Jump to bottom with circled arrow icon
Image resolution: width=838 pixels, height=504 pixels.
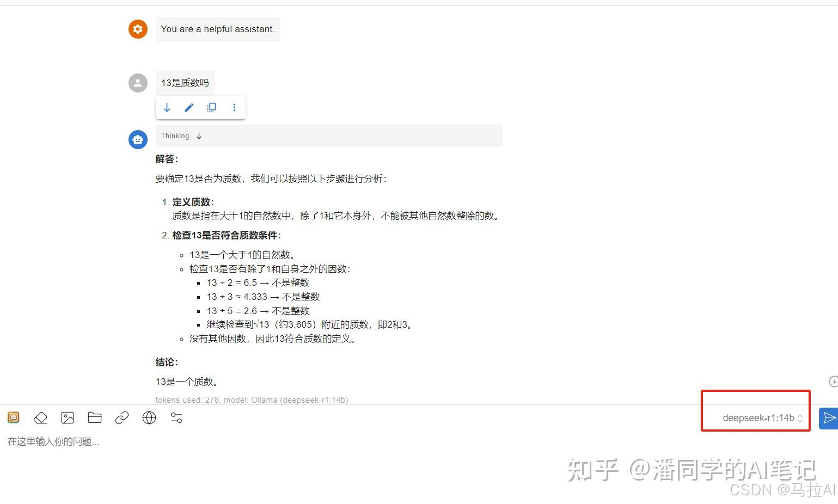(833, 382)
